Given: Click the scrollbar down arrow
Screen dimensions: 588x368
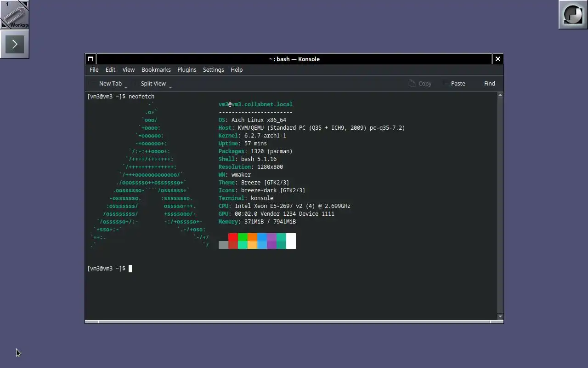Looking at the screenshot, I should pyautogui.click(x=500, y=316).
